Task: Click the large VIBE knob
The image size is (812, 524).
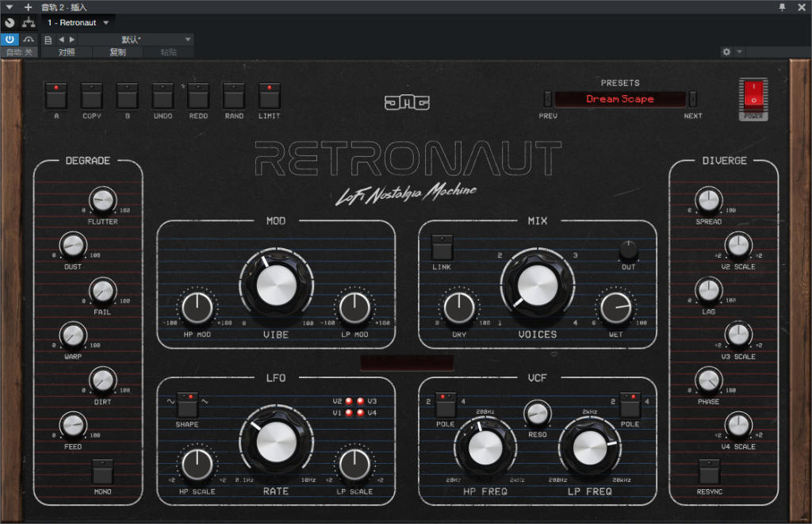Action: point(277,286)
